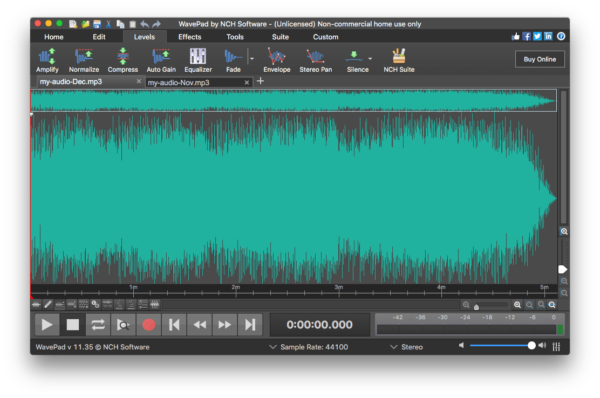The image size is (600, 398).
Task: Open the NCH Suite
Action: coord(399,60)
